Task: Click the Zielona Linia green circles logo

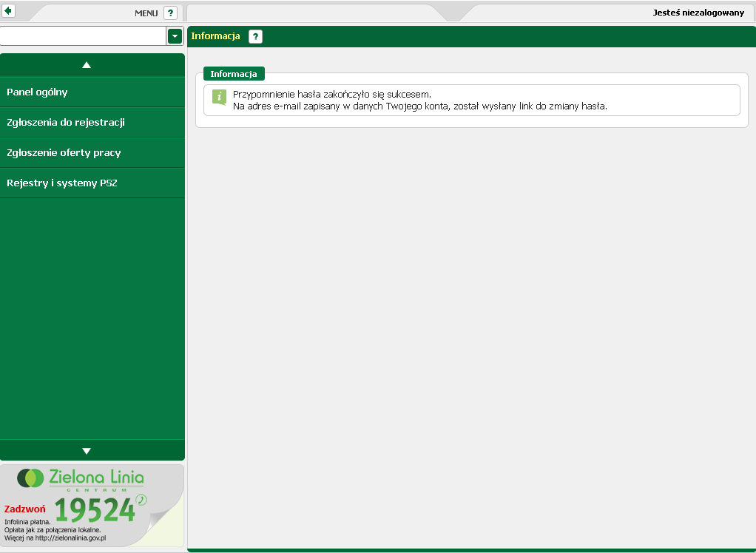Action: coord(30,478)
